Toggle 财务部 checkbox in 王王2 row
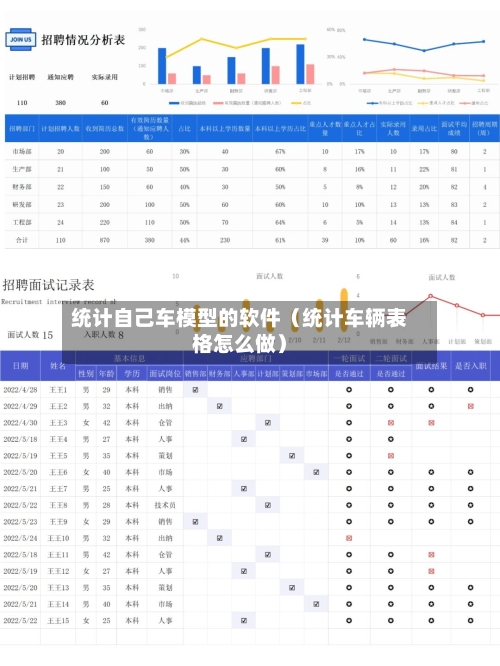 point(220,406)
